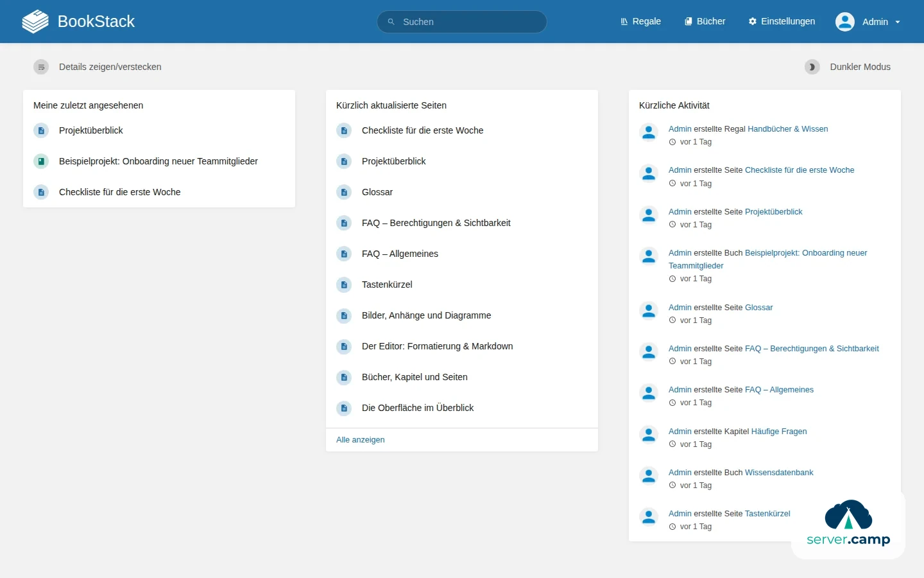Click the dark mode moon icon
This screenshot has height=578, width=924.
coord(812,67)
